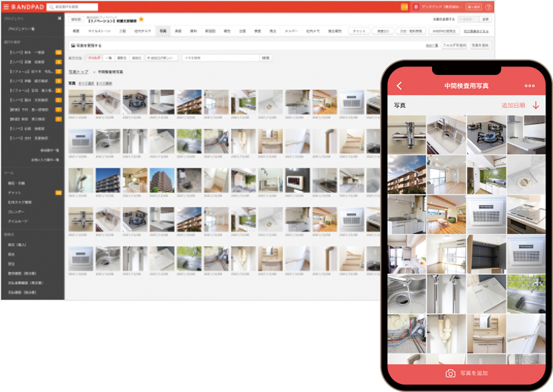
Task: Open the help question mark icon
Action: (x=488, y=7)
